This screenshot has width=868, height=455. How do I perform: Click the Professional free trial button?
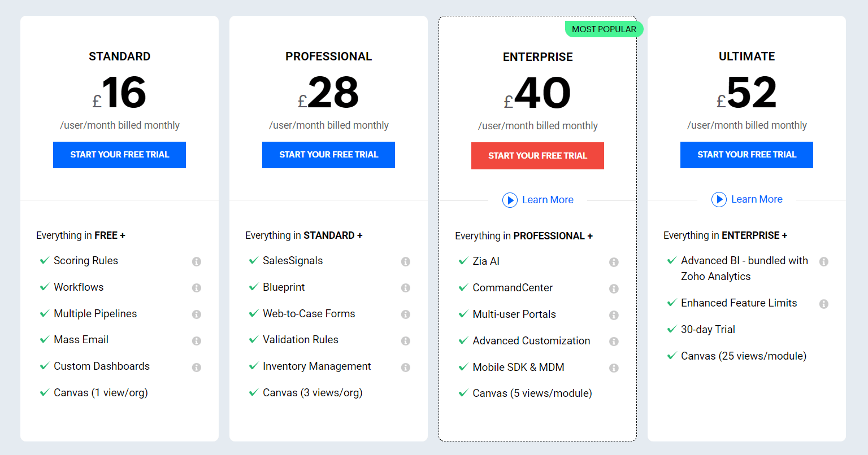[x=328, y=155]
